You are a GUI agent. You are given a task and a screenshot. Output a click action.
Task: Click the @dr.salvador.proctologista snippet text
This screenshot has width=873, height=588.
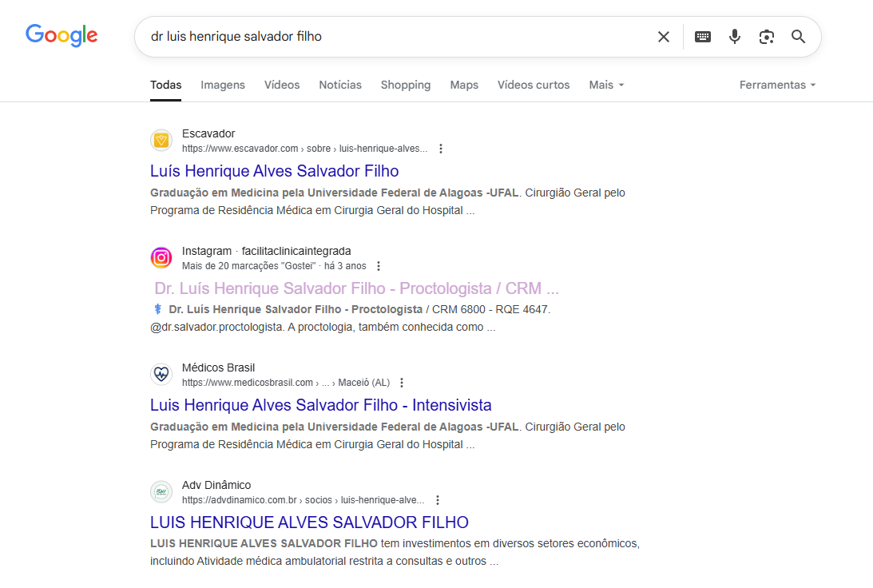216,327
